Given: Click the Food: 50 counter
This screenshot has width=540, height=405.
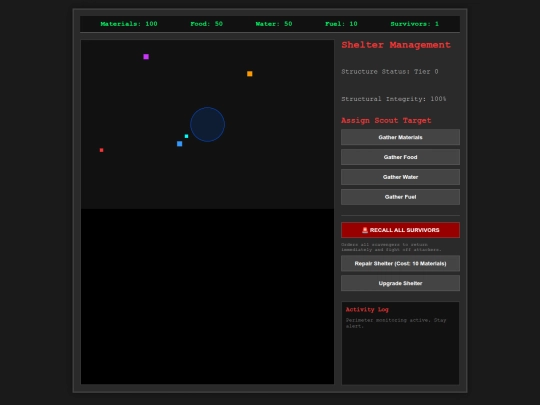Looking at the screenshot, I should tap(207, 24).
